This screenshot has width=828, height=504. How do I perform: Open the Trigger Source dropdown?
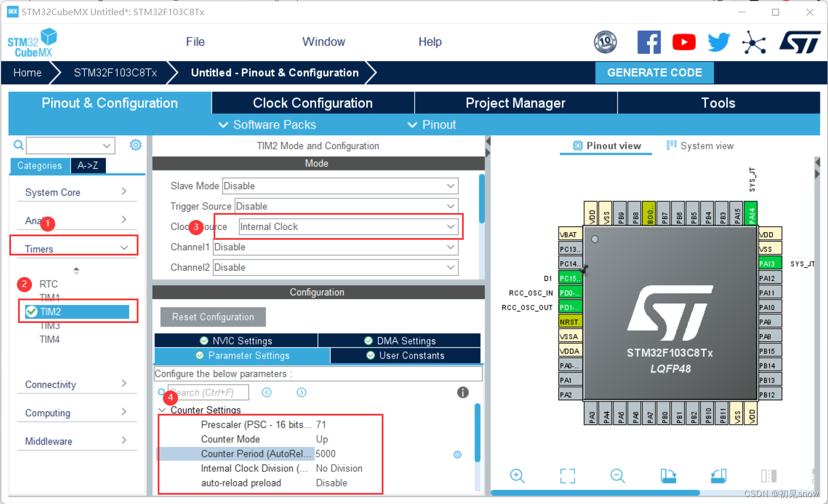(x=346, y=207)
